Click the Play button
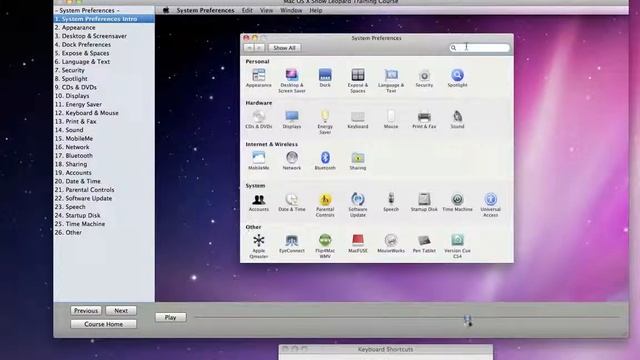Screen dimensions: 640x360 click(x=171, y=317)
